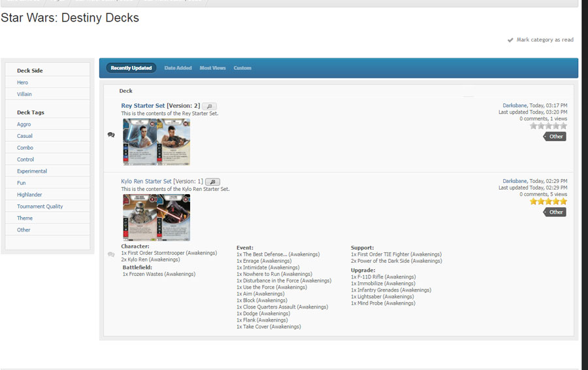Click the 1x Intimidate (Awakenings) entry
This screenshot has height=370, width=588.
[x=268, y=267]
